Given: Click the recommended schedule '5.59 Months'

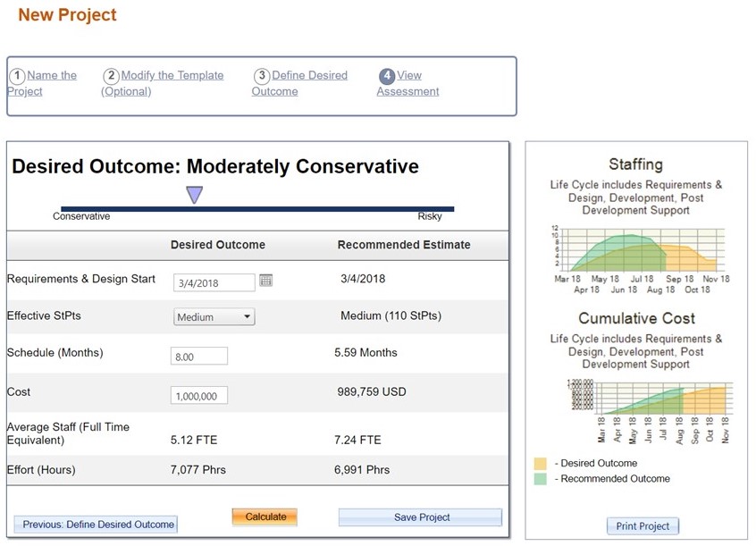Looking at the screenshot, I should pyautogui.click(x=366, y=353).
